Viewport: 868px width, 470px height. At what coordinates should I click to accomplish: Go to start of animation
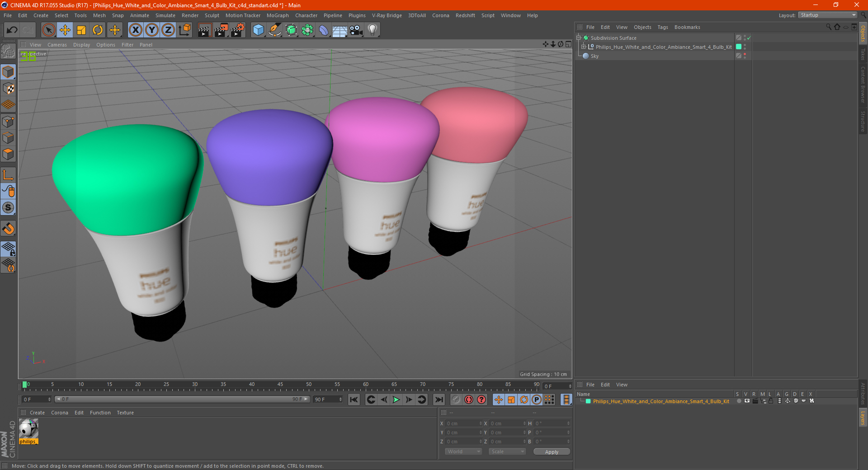pos(354,399)
